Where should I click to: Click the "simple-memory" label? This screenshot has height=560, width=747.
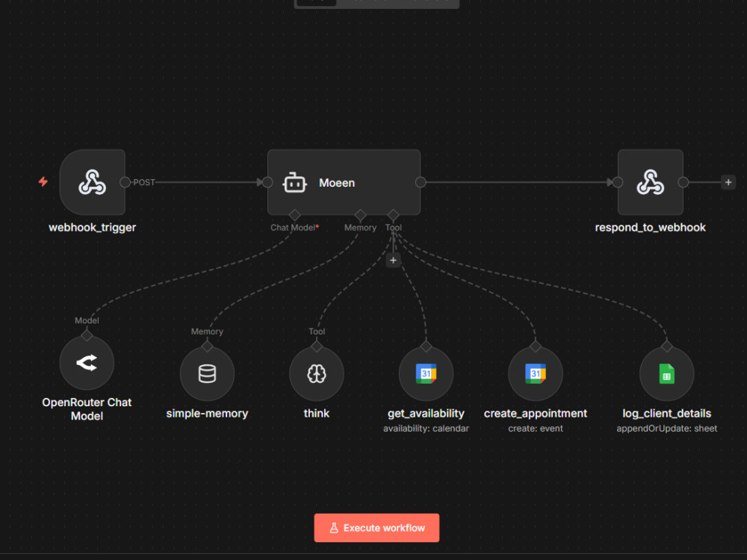[x=207, y=414]
